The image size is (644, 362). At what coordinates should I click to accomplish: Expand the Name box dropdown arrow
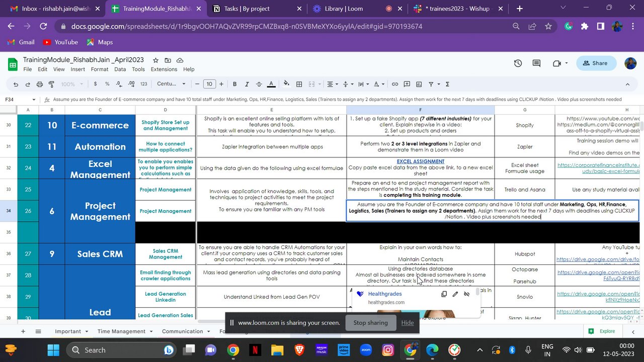tap(34, 100)
